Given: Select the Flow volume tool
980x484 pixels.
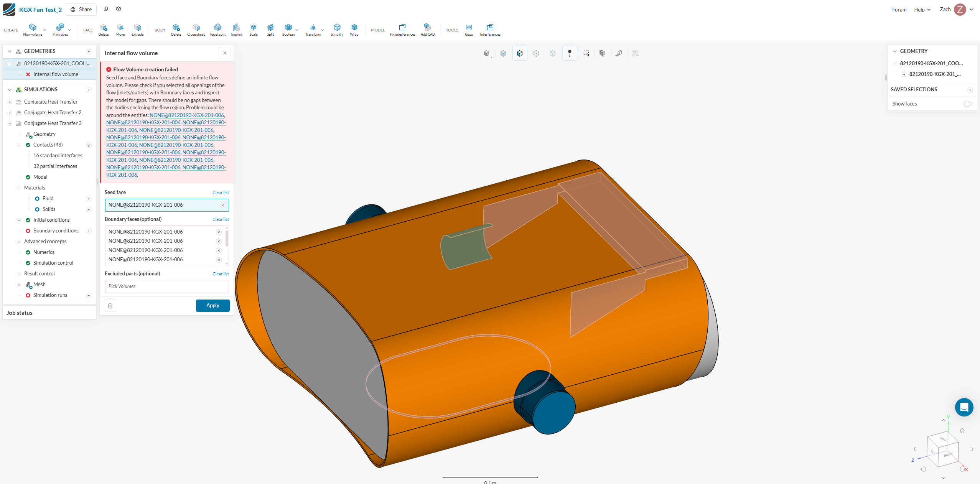Looking at the screenshot, I should 33,29.
